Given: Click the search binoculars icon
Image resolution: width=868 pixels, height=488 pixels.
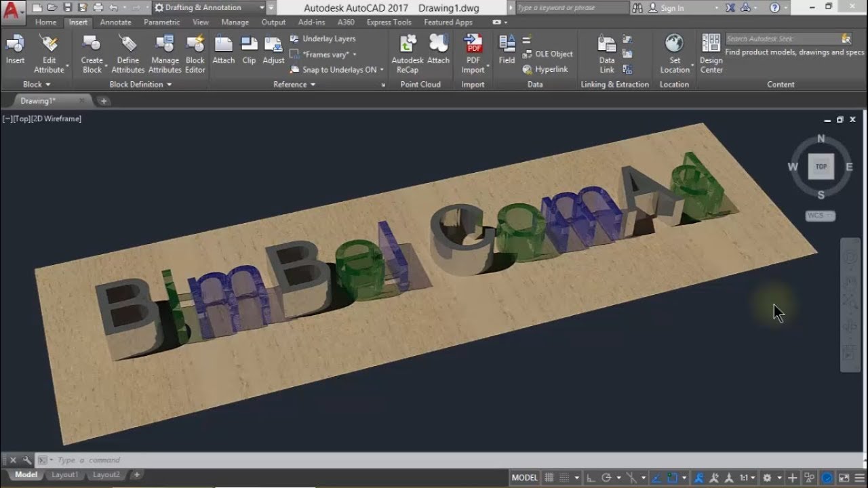Looking at the screenshot, I should tap(637, 8).
